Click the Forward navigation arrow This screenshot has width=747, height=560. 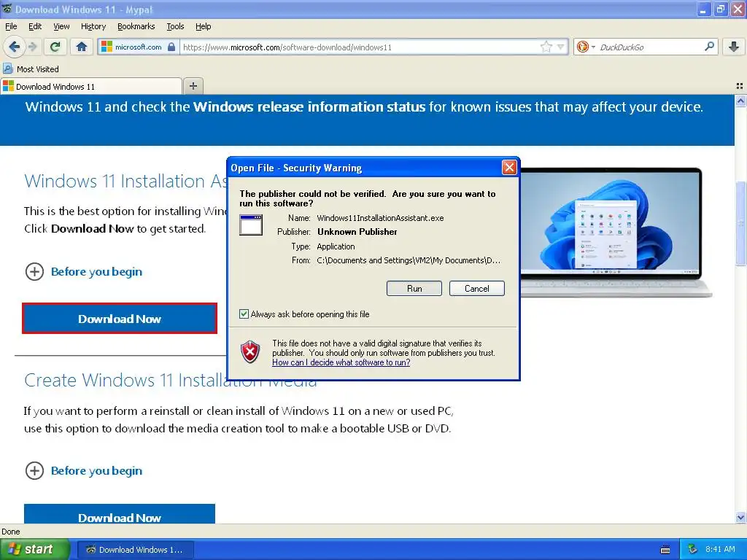[32, 47]
